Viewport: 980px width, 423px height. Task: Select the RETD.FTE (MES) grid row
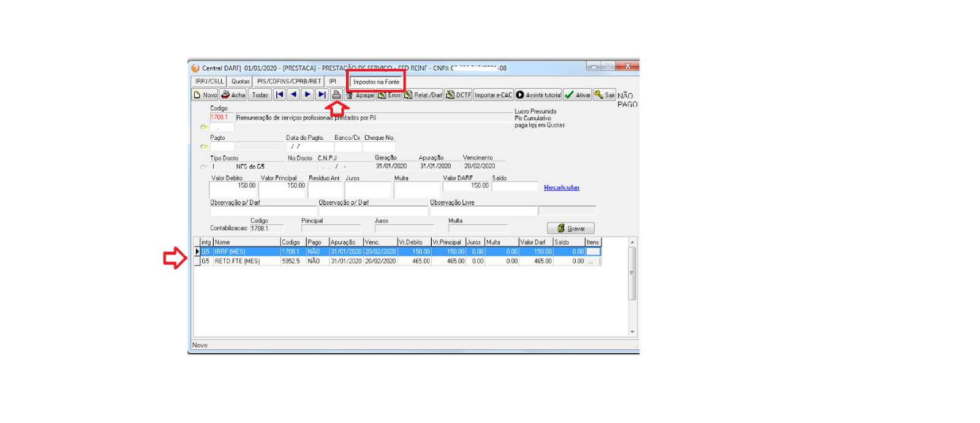(398, 261)
